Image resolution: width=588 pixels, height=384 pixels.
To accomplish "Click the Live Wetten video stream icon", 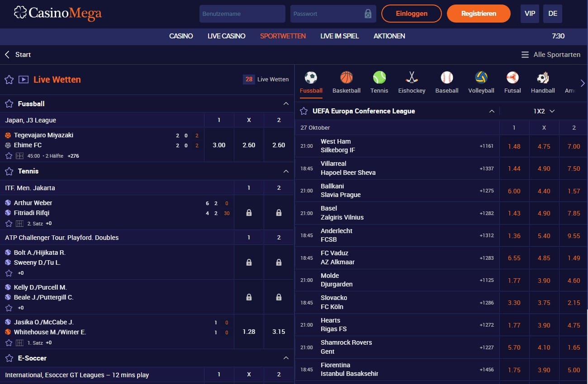I will tap(23, 80).
